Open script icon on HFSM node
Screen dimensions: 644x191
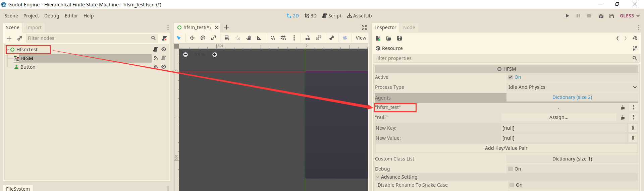164,58
